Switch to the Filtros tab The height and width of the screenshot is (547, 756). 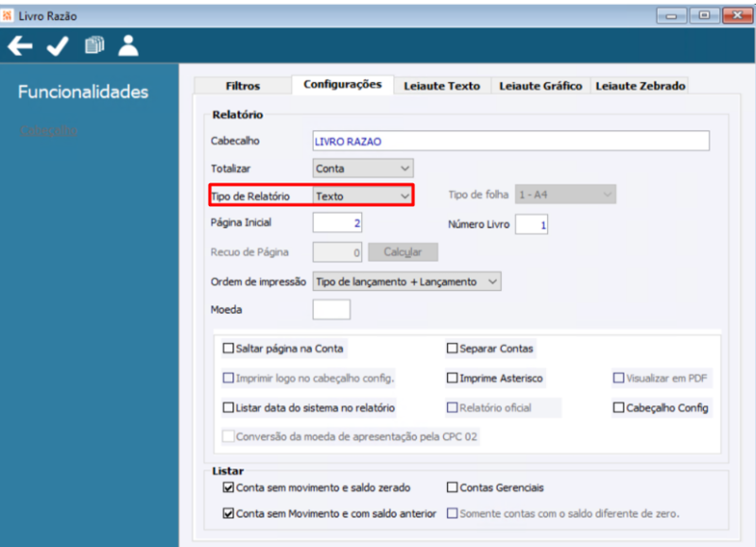[x=243, y=86]
